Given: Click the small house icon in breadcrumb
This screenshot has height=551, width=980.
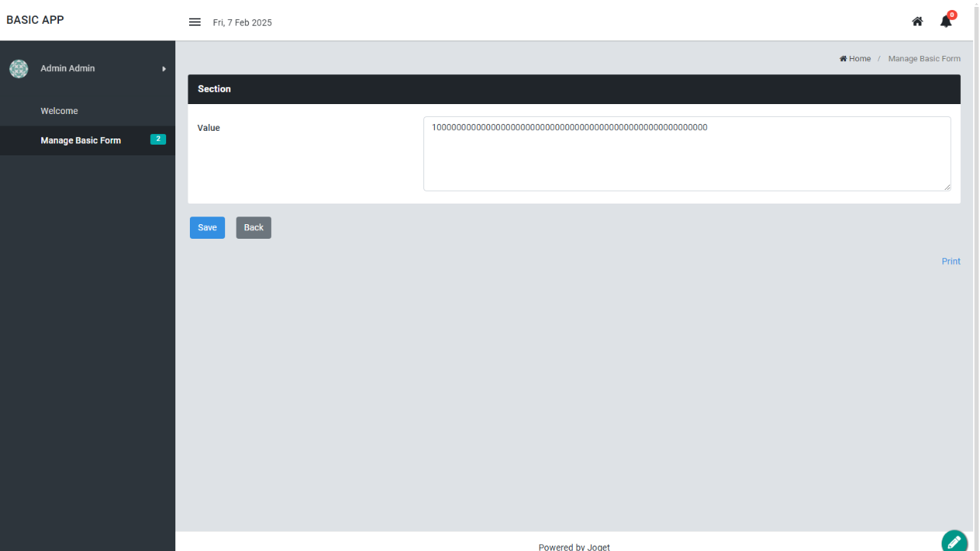Looking at the screenshot, I should tap(843, 59).
